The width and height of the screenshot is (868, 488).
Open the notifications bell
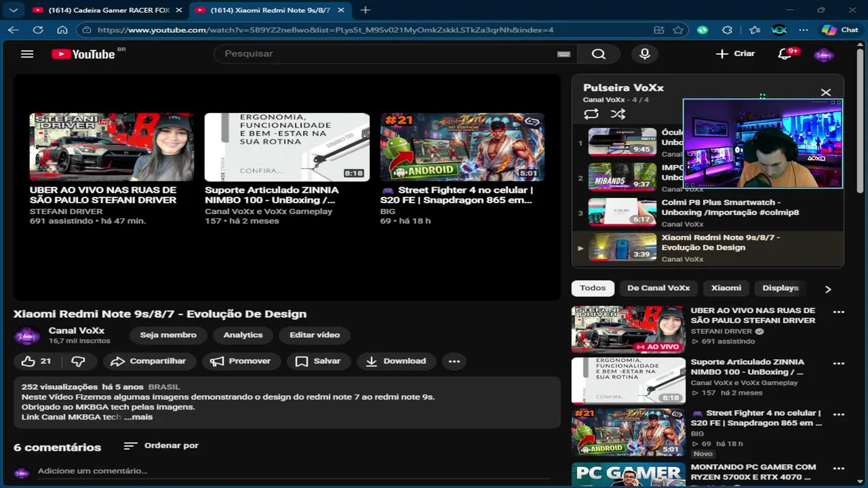click(x=785, y=54)
